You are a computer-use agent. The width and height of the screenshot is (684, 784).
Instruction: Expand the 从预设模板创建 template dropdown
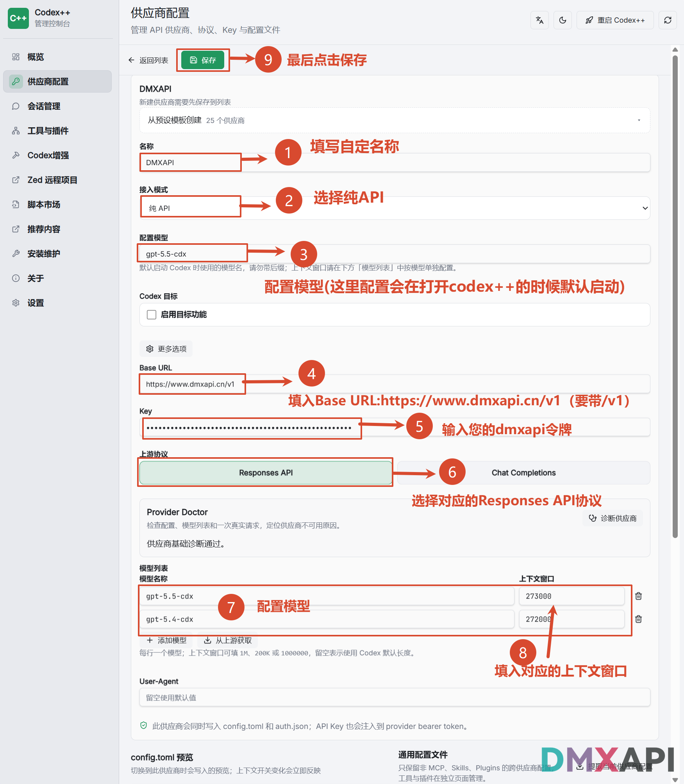[x=395, y=120]
